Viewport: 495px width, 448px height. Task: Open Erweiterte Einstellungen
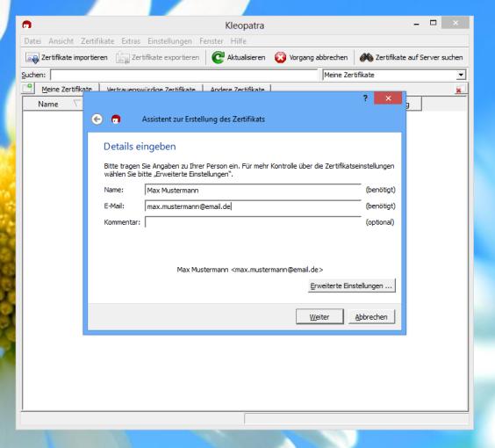point(351,285)
